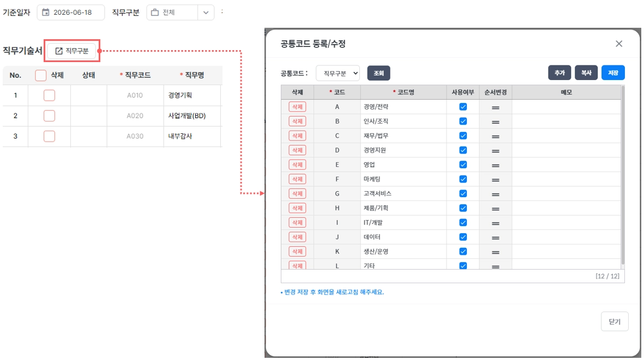Close the 공통코드 등록/수정 dialog with X
Viewport: 644px width, 360px height.
(618, 44)
